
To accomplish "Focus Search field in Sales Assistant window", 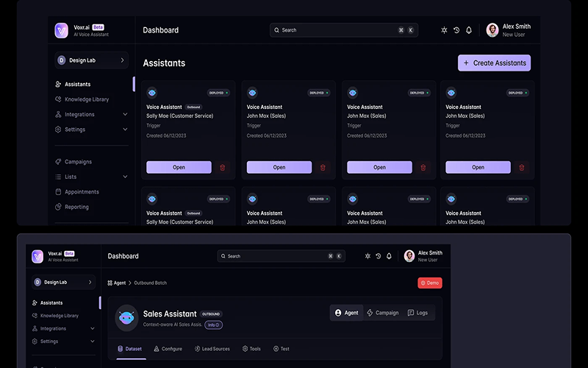I will point(282,256).
